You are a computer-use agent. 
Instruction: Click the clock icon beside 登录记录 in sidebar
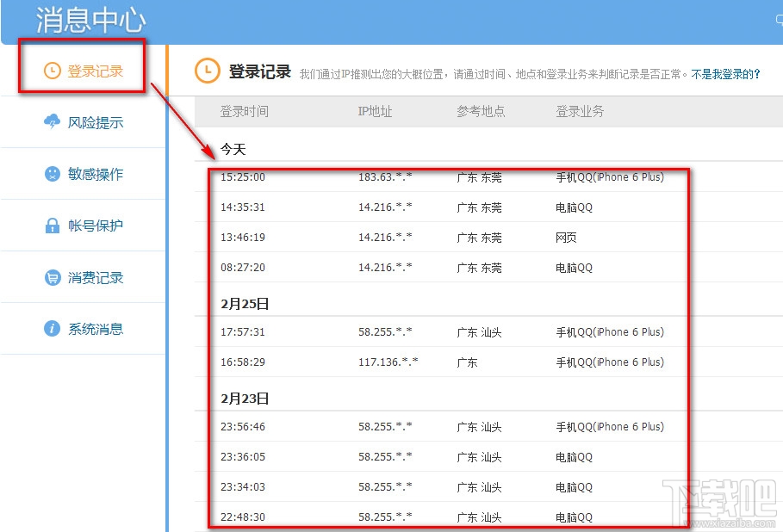(53, 71)
